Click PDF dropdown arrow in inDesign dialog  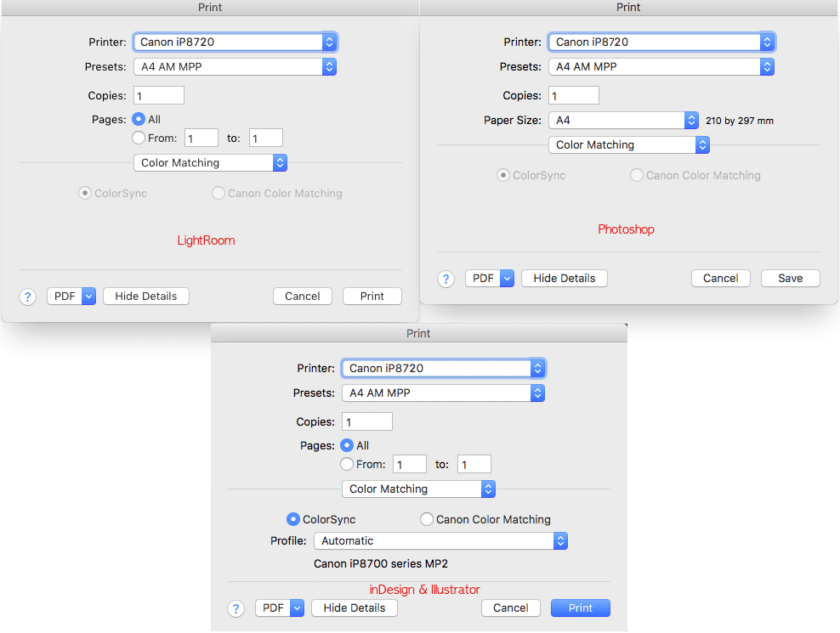click(295, 608)
